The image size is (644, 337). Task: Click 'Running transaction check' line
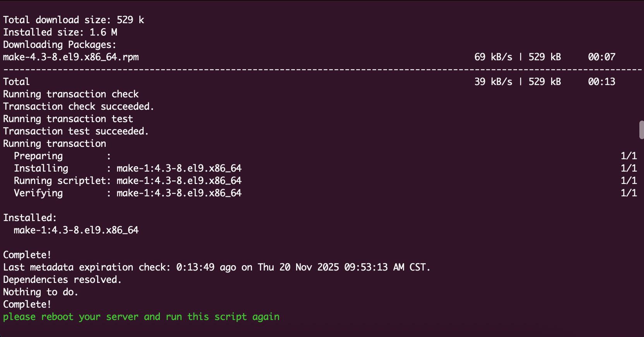click(x=71, y=94)
